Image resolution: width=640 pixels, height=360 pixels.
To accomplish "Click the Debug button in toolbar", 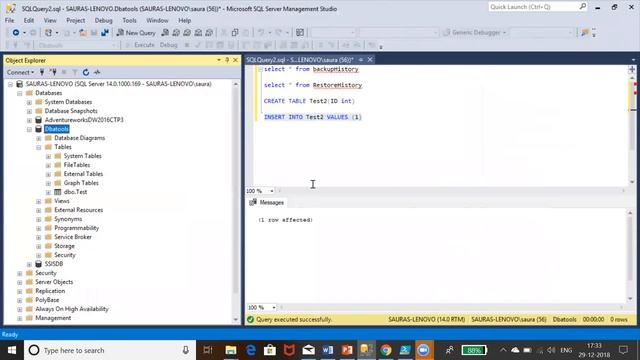I will click(x=169, y=45).
